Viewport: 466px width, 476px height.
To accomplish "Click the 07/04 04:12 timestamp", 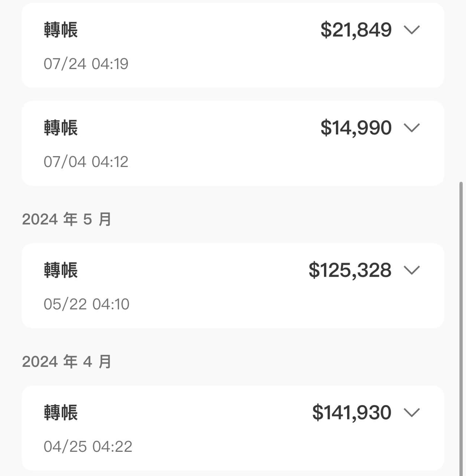I will coord(86,162).
